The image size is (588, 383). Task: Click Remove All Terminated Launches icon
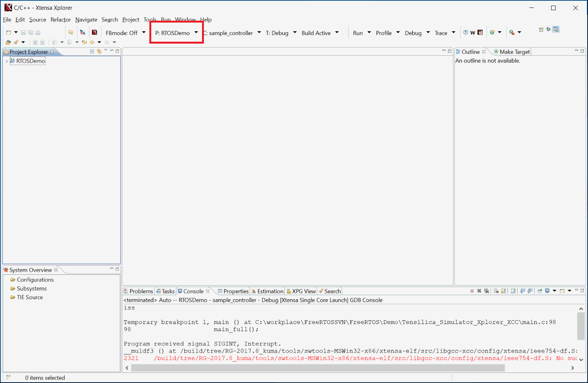click(x=486, y=291)
